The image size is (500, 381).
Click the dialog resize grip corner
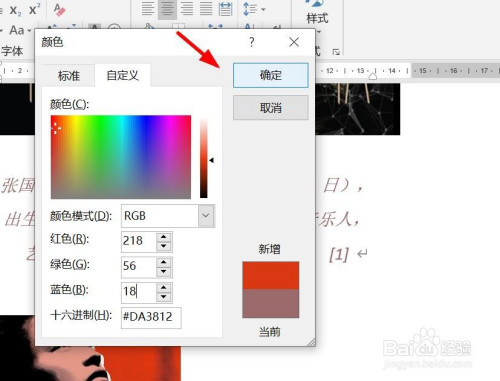pyautogui.click(x=311, y=342)
